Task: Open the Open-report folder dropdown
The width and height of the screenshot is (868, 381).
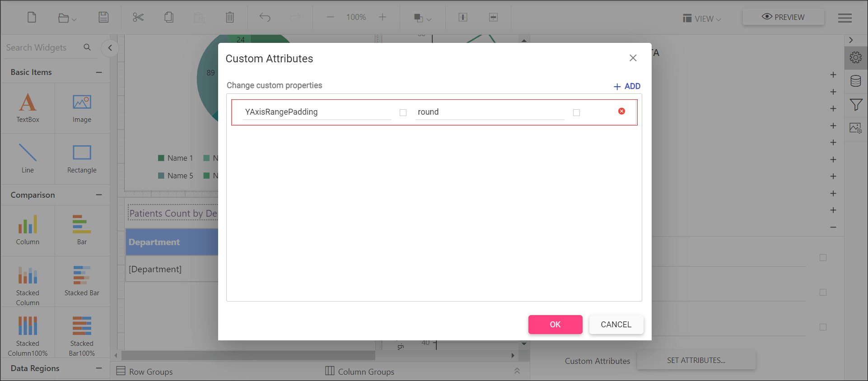Action: [x=67, y=18]
